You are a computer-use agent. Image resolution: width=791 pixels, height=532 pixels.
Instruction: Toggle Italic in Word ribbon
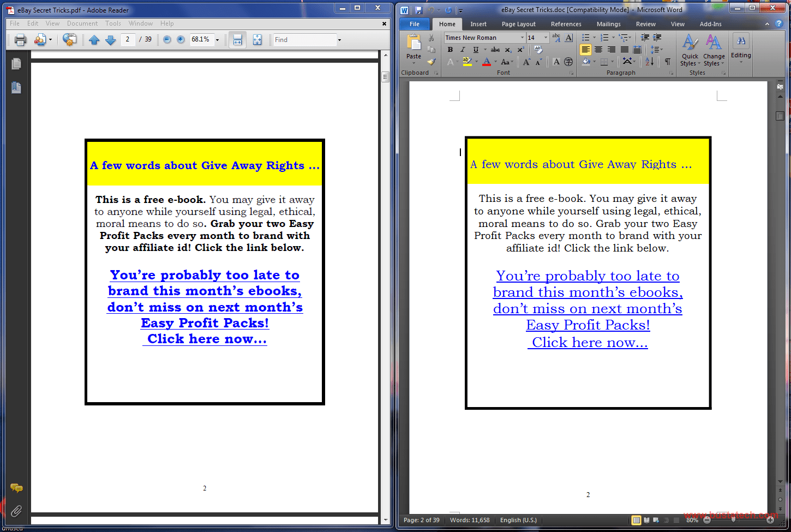click(x=463, y=50)
